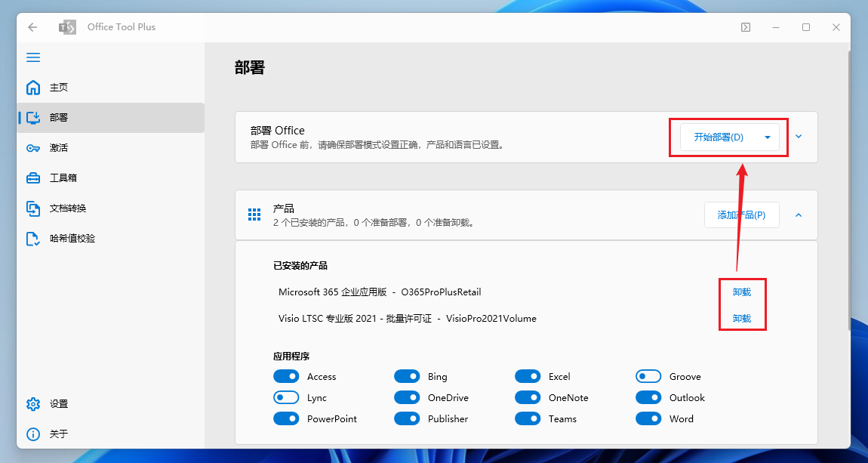Screen dimensions: 868x463
Task: Click the back arrow in title bar
Action: tap(32, 27)
